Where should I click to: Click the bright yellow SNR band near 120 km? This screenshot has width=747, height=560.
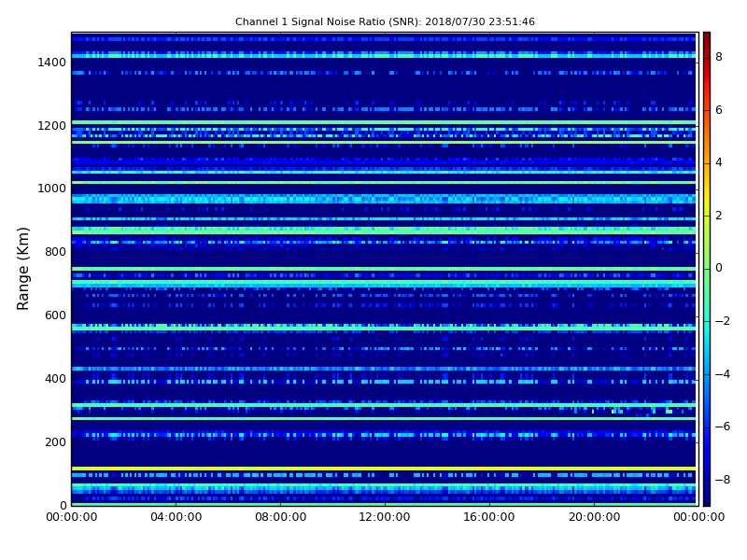pyautogui.click(x=384, y=469)
